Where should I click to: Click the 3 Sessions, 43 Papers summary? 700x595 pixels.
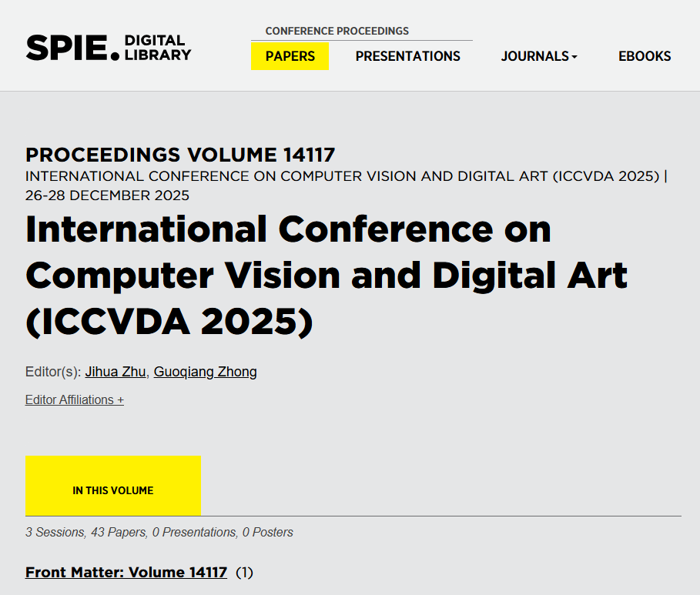coord(159,532)
